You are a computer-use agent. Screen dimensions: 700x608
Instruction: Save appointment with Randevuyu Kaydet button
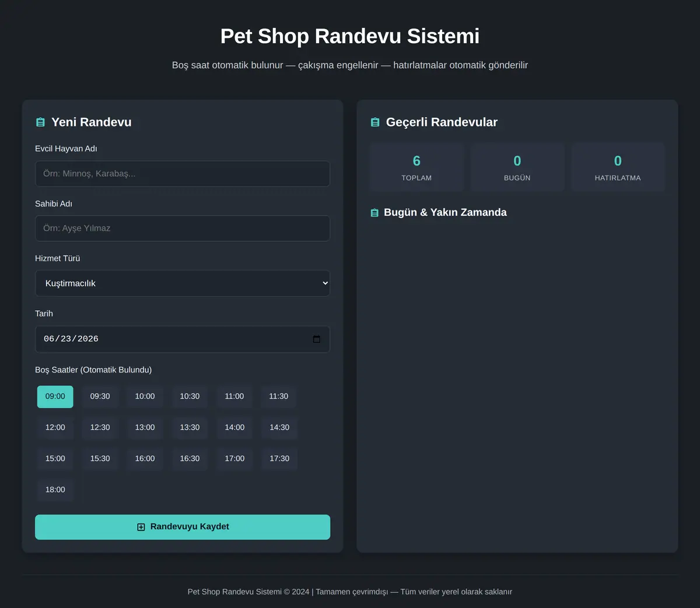tap(183, 527)
